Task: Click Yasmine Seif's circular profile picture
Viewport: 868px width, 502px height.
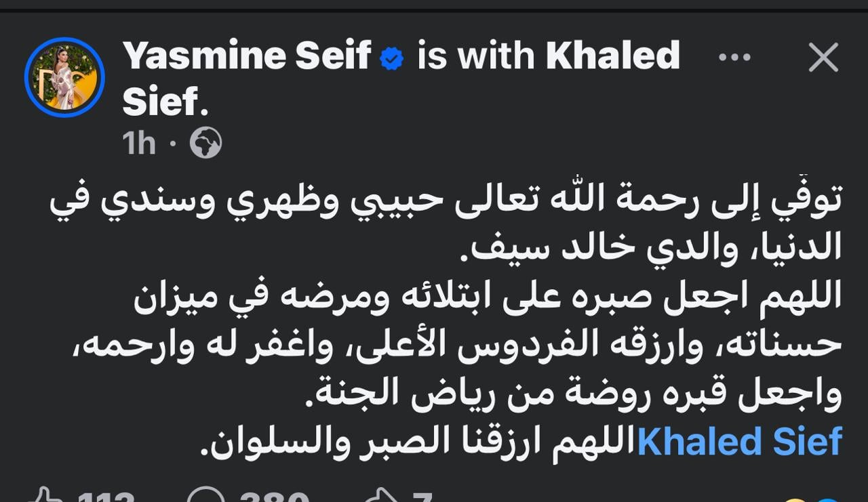Action: 64,77
